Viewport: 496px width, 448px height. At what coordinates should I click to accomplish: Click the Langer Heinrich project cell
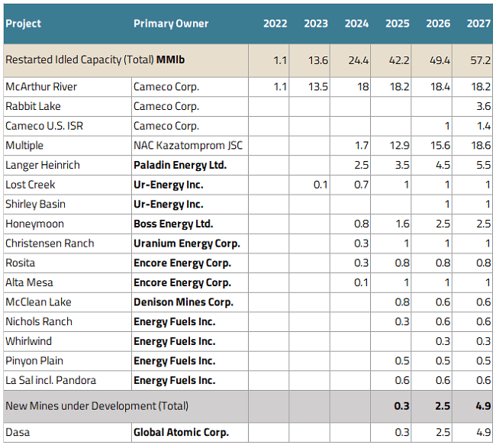(x=68, y=165)
